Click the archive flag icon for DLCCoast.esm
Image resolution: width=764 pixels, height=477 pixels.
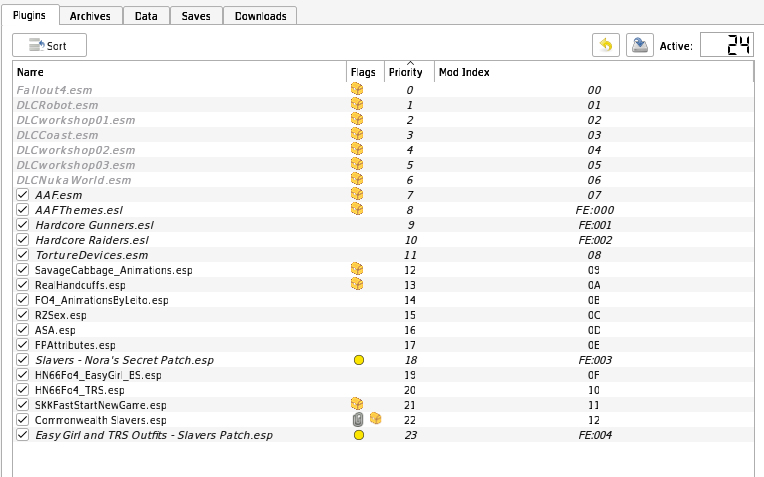(x=357, y=134)
